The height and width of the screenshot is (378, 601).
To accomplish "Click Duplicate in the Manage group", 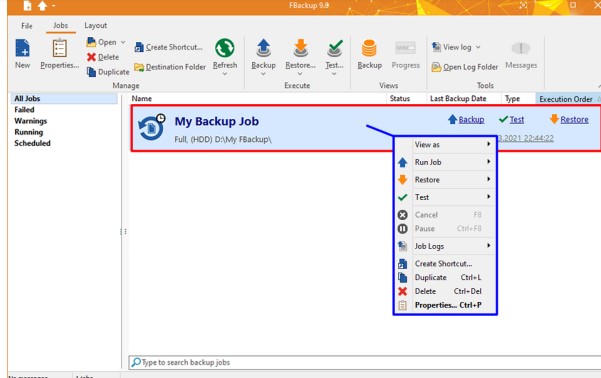I will click(108, 72).
